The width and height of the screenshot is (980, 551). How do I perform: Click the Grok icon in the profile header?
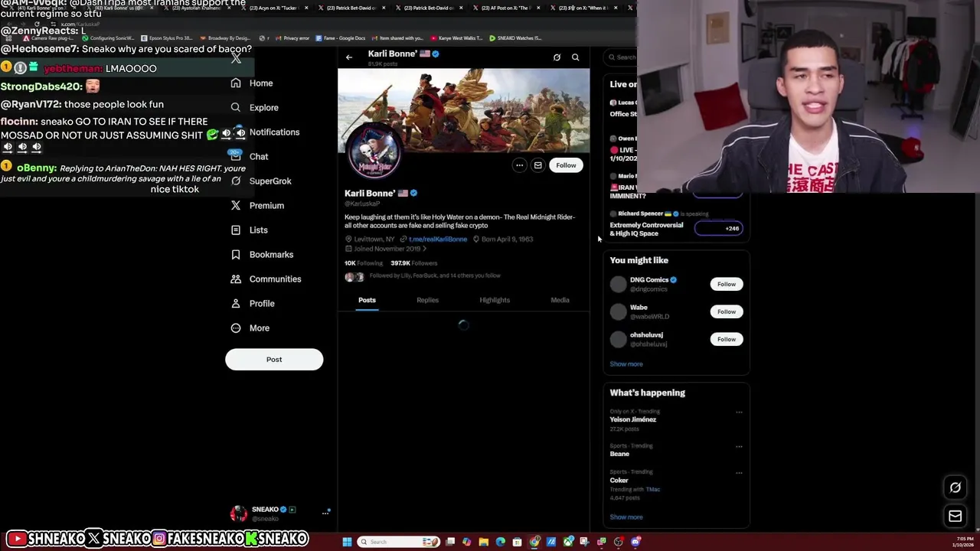coord(557,57)
